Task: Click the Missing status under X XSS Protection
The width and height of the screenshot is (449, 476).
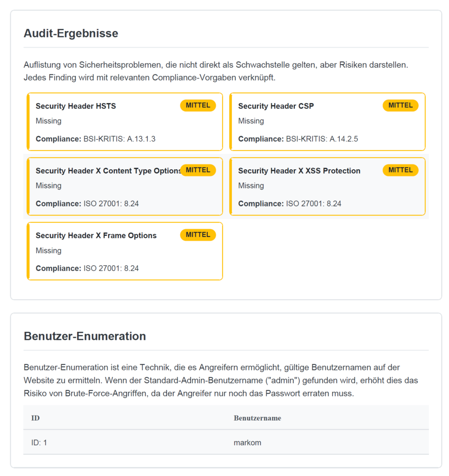Action: pyautogui.click(x=251, y=185)
